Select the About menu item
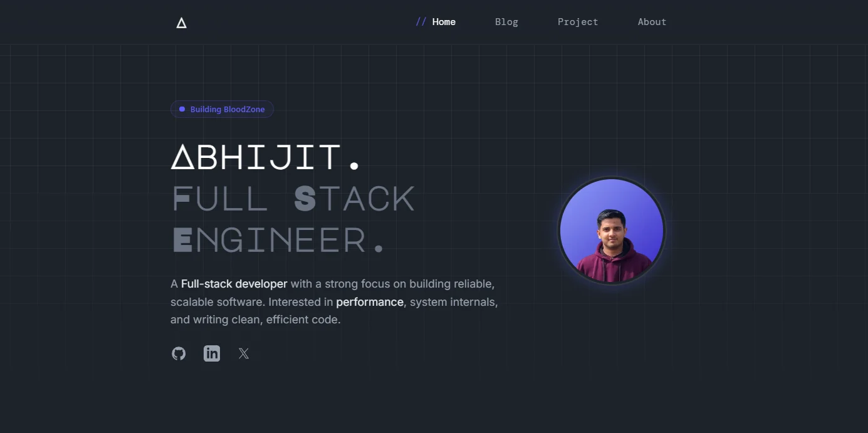 click(652, 22)
